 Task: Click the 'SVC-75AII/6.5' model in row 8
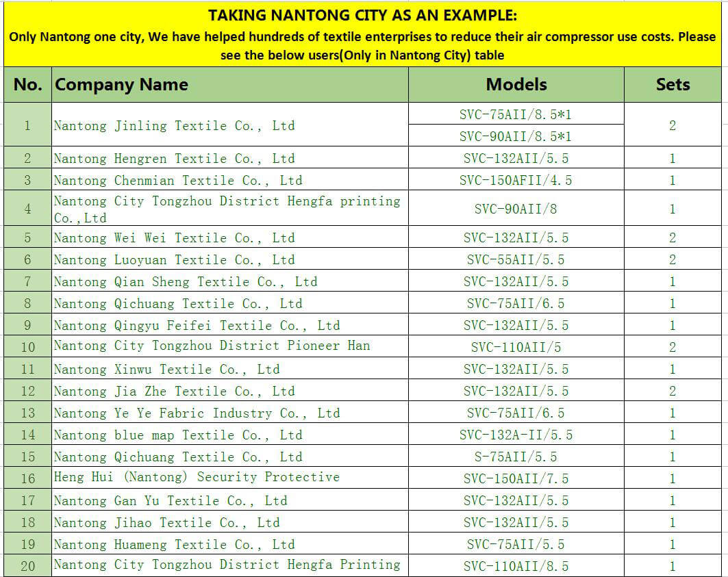[x=516, y=303]
